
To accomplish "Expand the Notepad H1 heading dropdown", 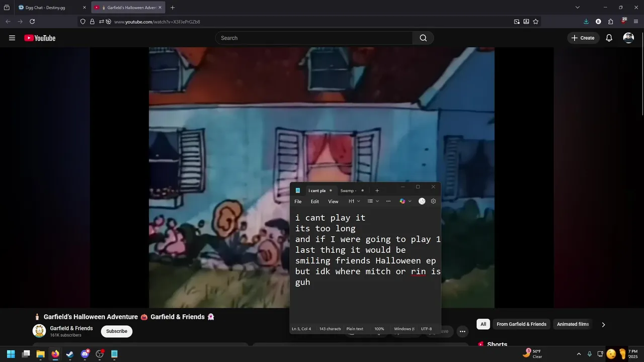I will click(354, 201).
